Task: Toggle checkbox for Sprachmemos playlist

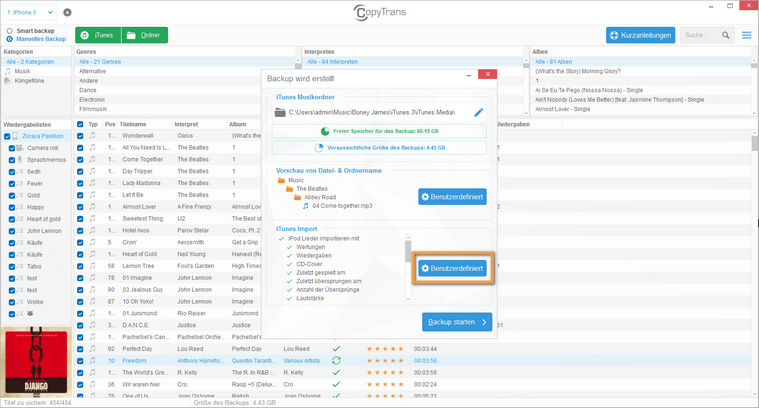Action: 12,160
